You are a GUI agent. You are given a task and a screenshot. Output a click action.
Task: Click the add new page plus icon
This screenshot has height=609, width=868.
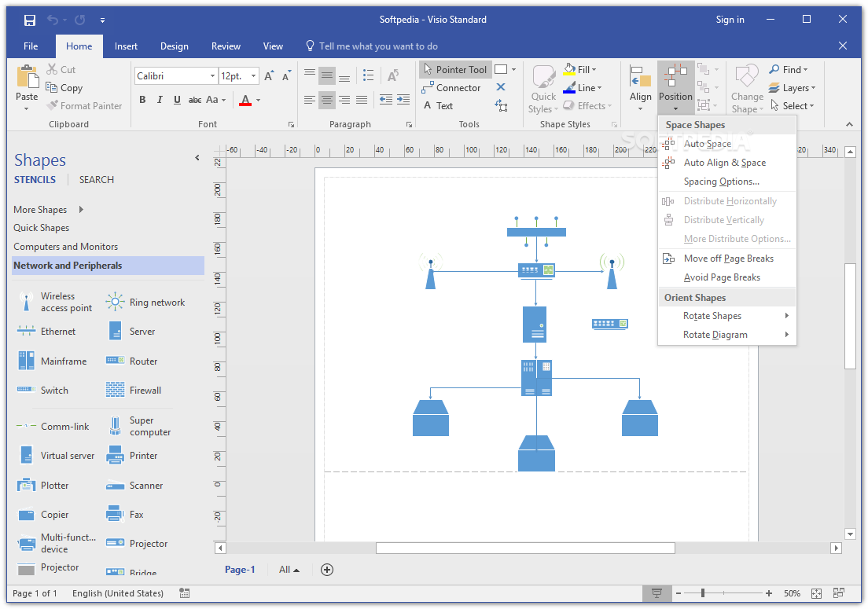pos(327,570)
